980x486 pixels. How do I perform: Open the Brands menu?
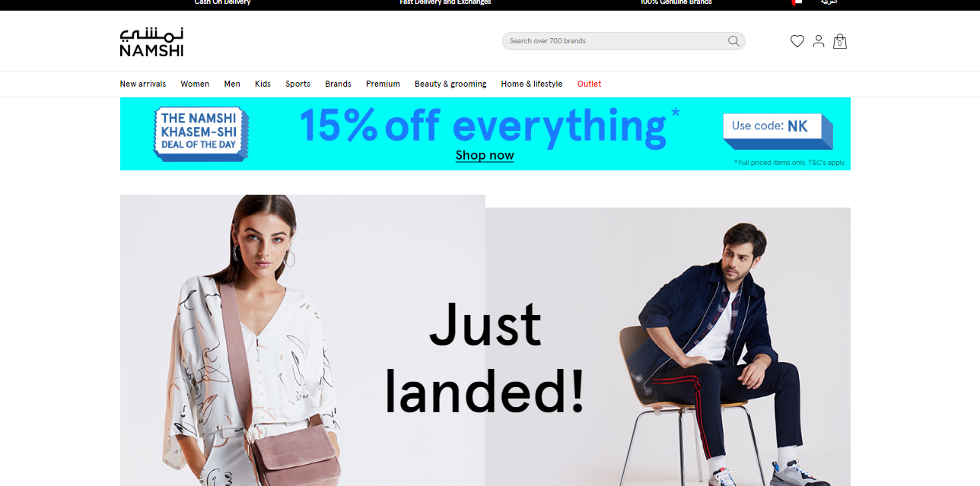338,84
